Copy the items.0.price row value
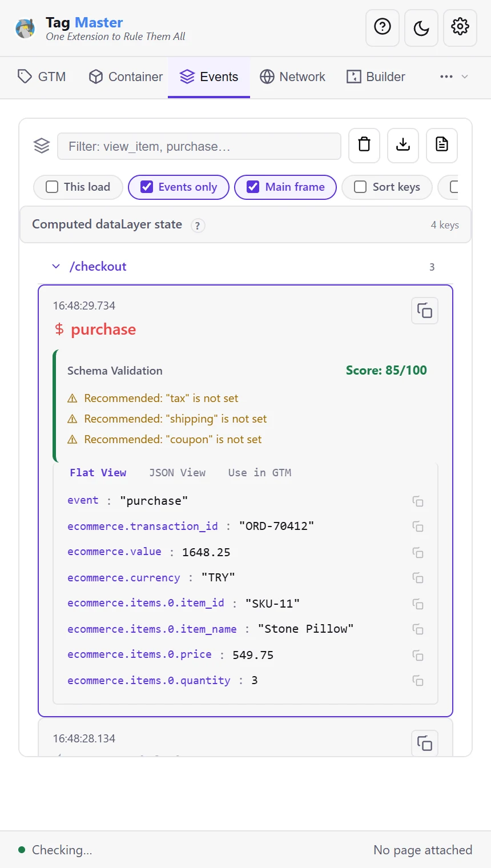Viewport: 491px width, 868px height. click(418, 656)
